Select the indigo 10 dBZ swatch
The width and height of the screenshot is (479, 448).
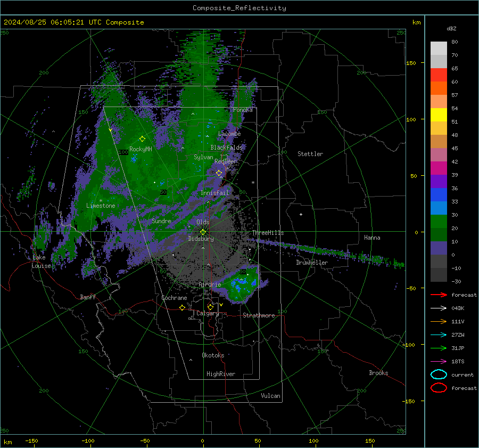439,248
